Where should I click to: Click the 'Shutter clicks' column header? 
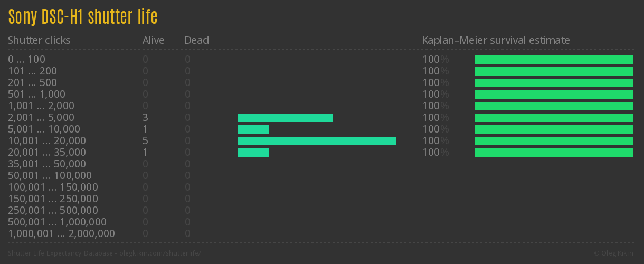[39, 40]
